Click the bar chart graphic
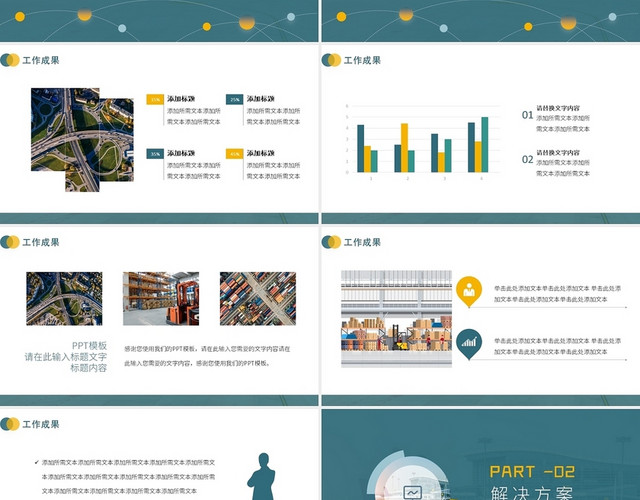This screenshot has width=640, height=500. pos(422,143)
